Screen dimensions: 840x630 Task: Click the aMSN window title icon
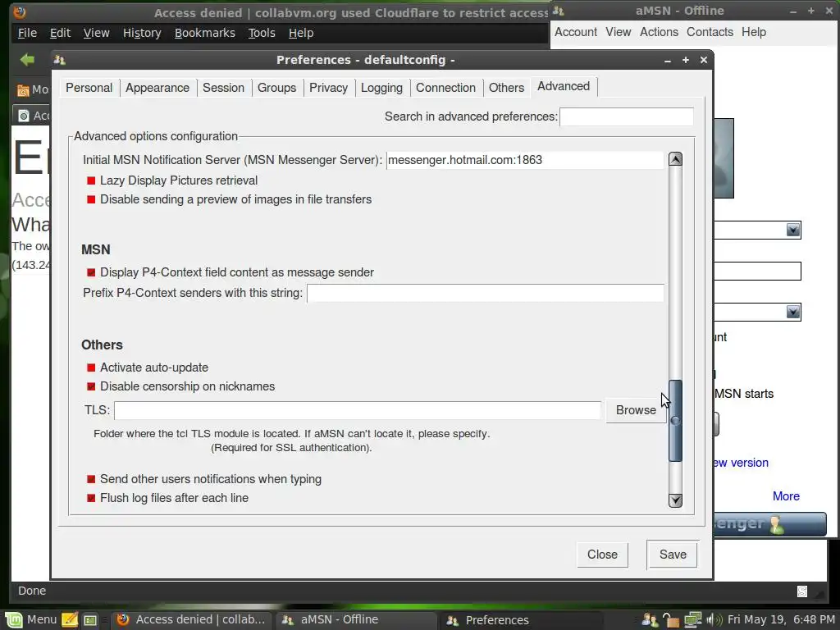[558, 11]
